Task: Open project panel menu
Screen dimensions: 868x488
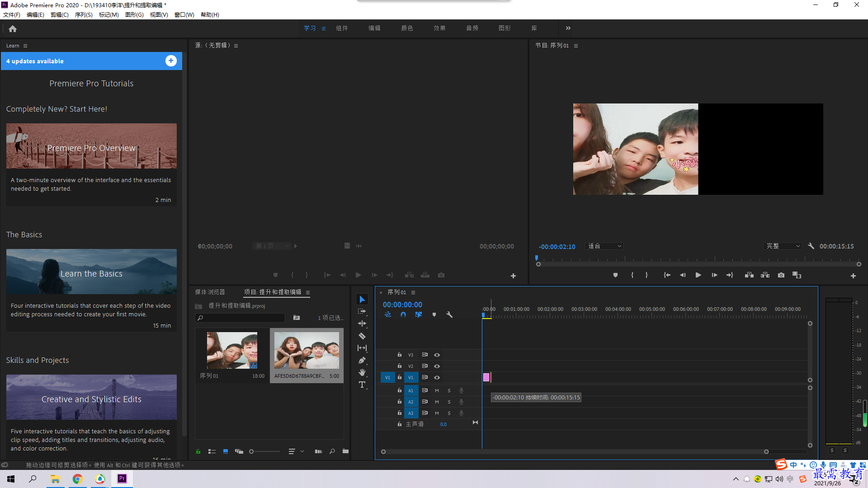Action: tap(308, 292)
